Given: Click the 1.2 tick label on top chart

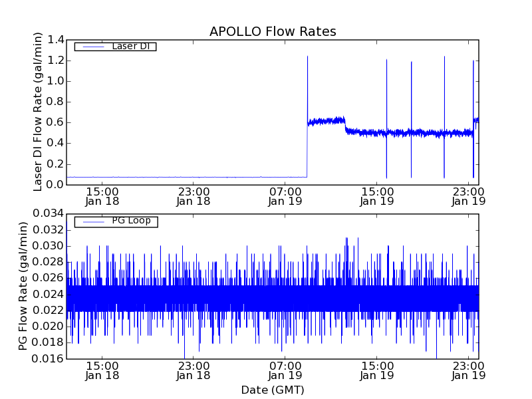Looking at the screenshot, I should pyautogui.click(x=56, y=61).
